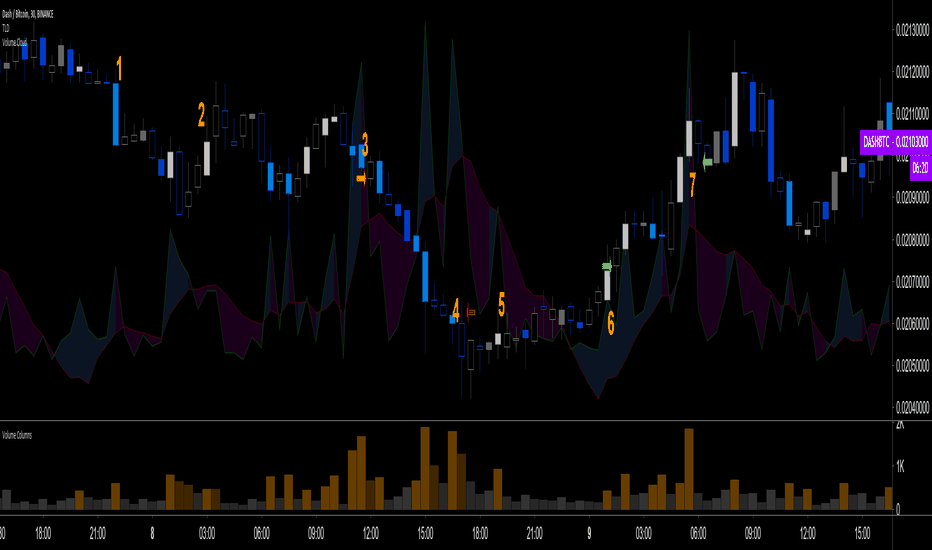932x550 pixels.
Task: Click the 0.02110000 price axis label
Action: (912, 114)
